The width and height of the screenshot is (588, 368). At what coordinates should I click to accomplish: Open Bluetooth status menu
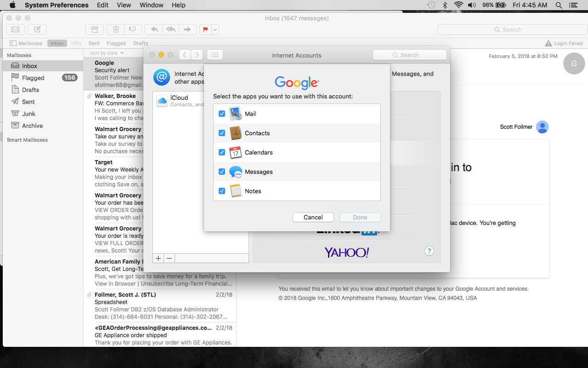445,5
